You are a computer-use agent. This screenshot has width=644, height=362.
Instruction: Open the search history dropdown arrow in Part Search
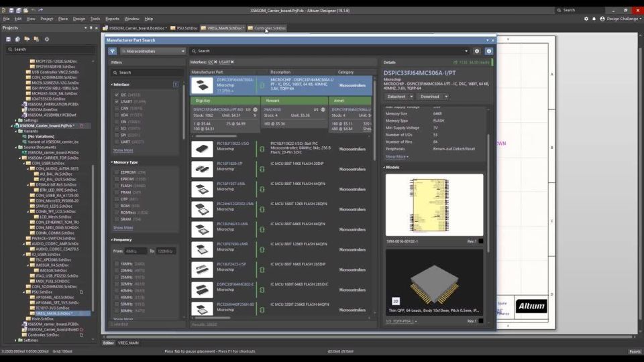tap(466, 52)
